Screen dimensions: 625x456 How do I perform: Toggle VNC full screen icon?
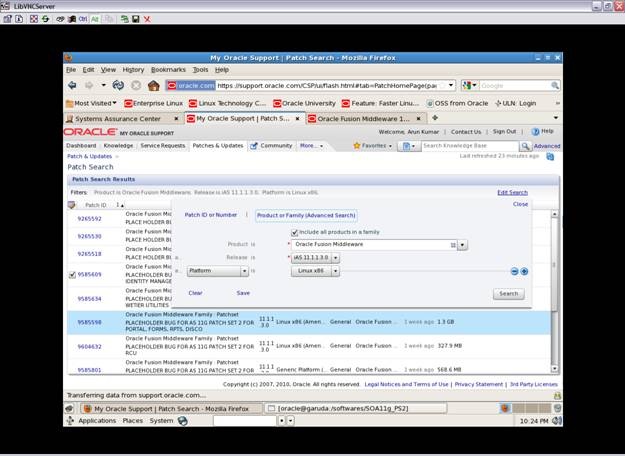click(x=34, y=19)
